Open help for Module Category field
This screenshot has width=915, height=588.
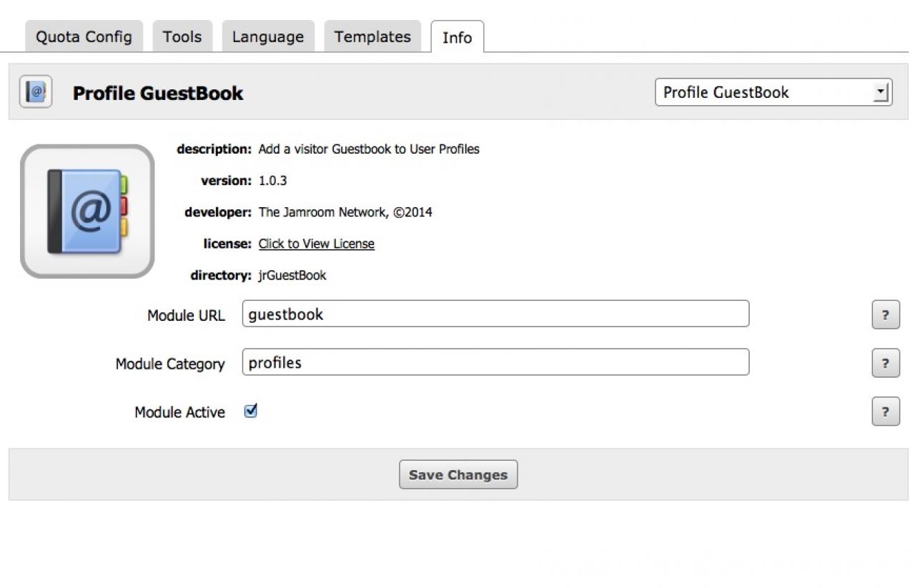tap(885, 364)
